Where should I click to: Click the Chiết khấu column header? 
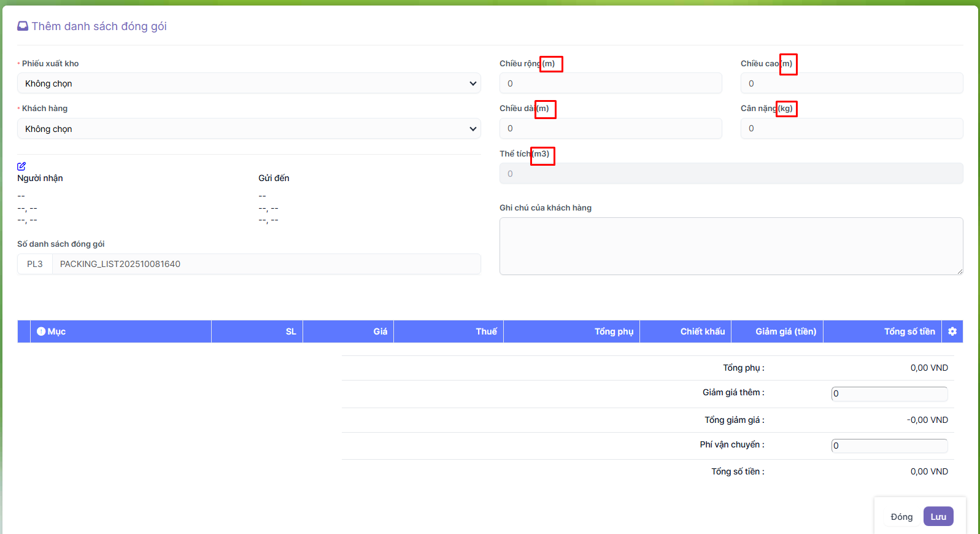coord(702,331)
